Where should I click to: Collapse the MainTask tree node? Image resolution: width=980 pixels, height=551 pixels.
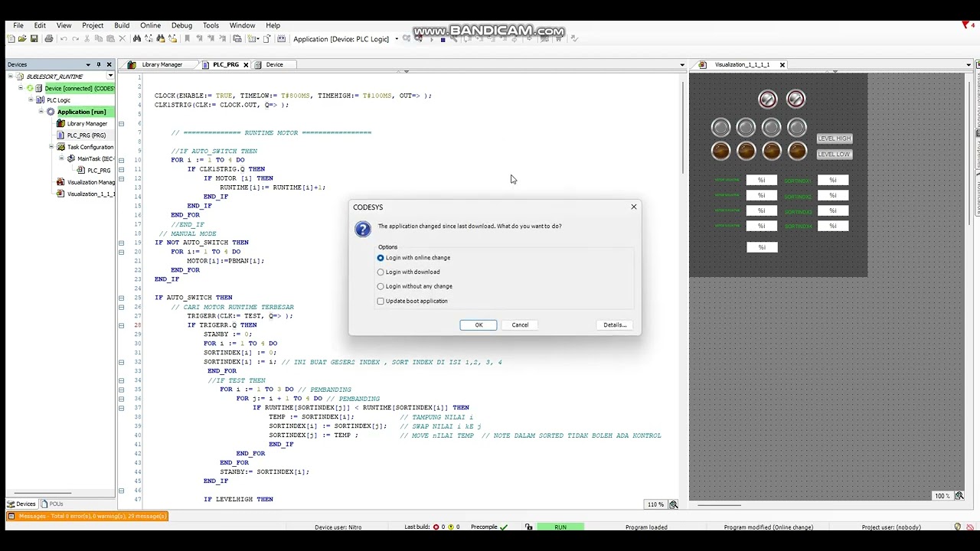(61, 158)
